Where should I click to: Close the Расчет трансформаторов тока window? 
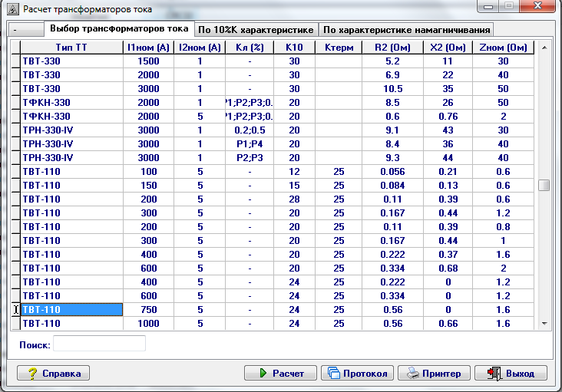[x=537, y=5]
